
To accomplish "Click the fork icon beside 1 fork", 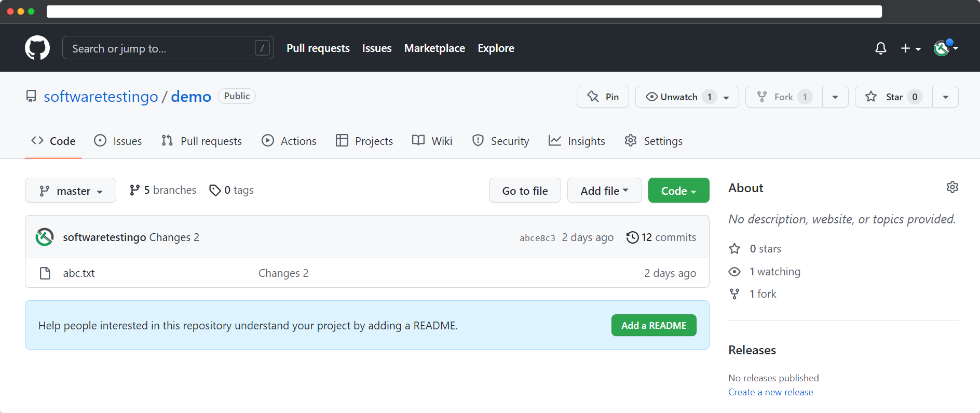I will click(734, 294).
